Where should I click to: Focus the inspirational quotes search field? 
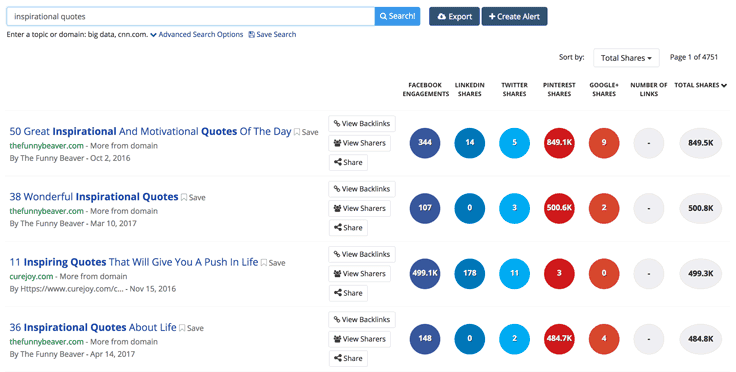point(191,16)
